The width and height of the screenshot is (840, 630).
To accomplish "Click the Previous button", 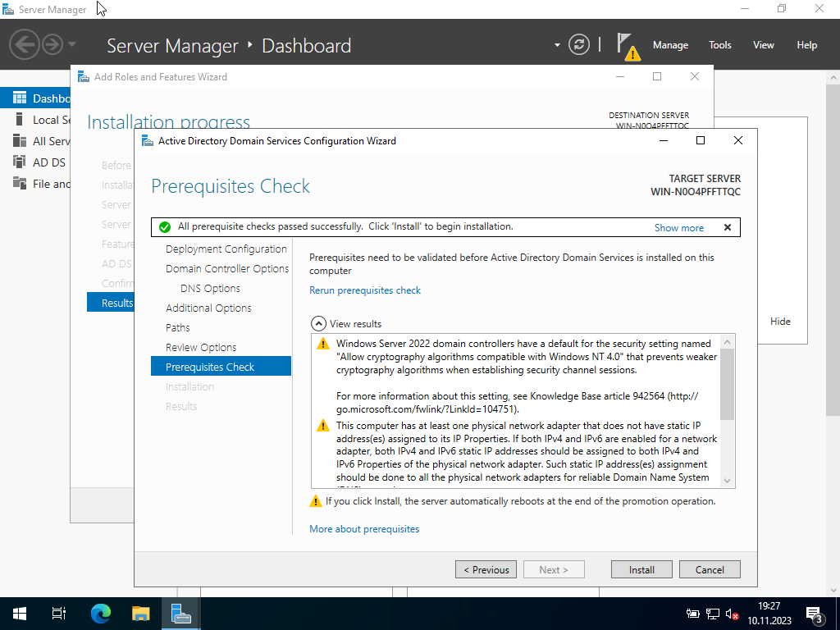I will [x=486, y=569].
